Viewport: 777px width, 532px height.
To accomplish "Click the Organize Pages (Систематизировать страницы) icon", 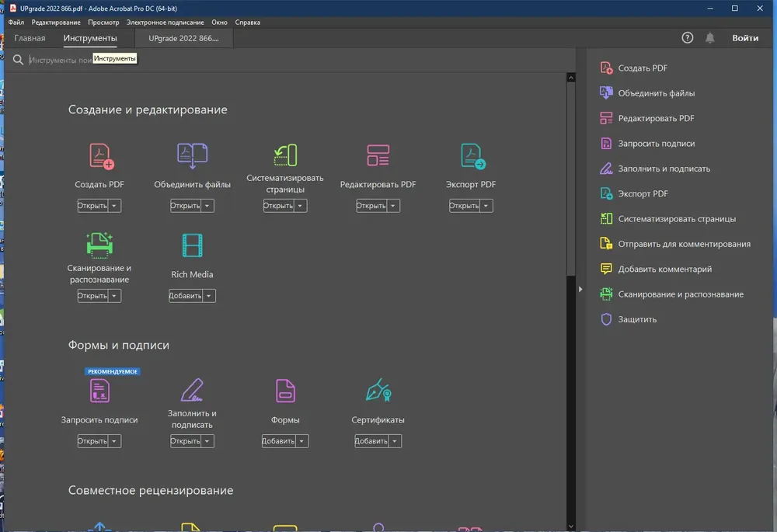I will [x=285, y=155].
